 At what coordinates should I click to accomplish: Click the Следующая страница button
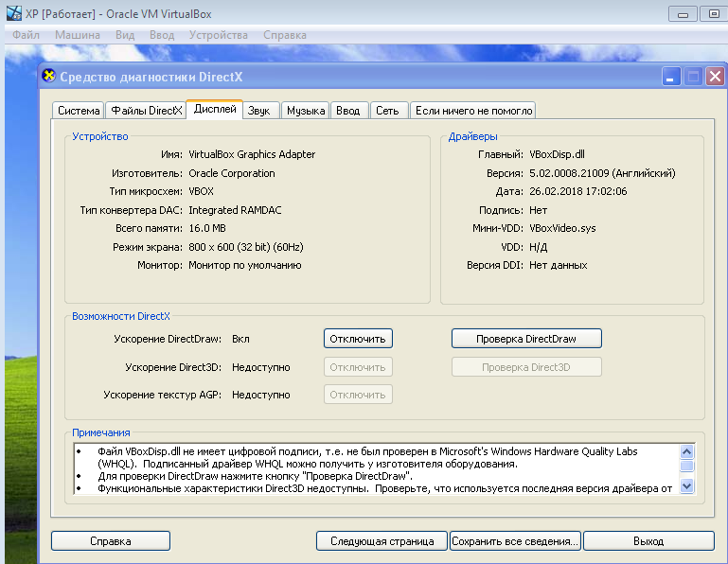[x=382, y=541]
